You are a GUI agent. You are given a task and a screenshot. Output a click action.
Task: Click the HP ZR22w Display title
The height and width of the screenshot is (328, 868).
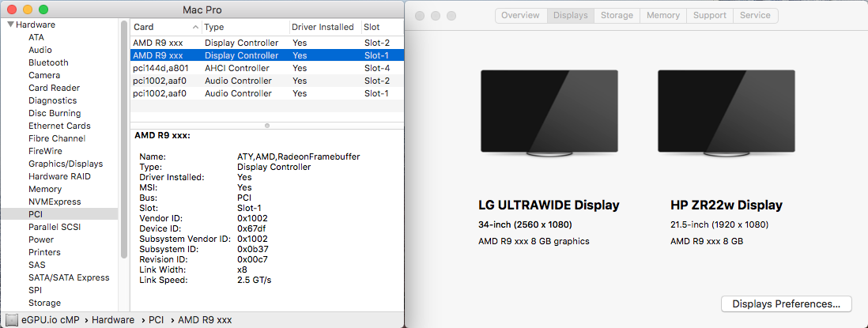[726, 205]
